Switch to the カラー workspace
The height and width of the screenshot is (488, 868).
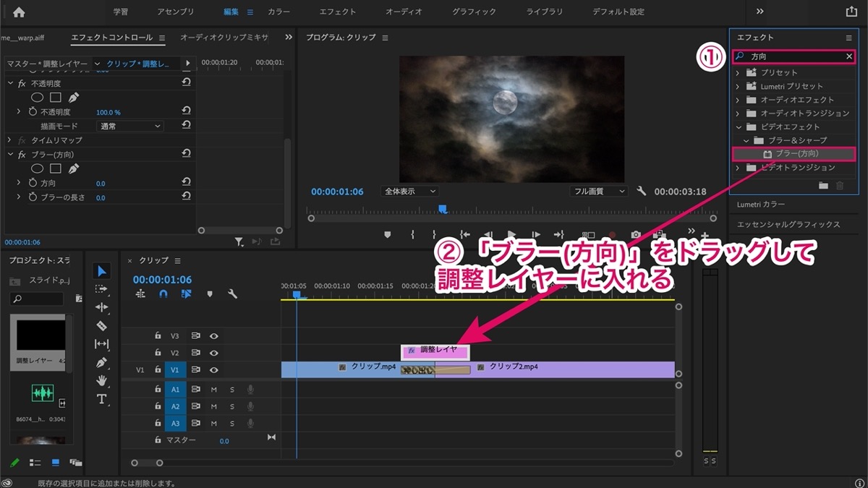278,12
